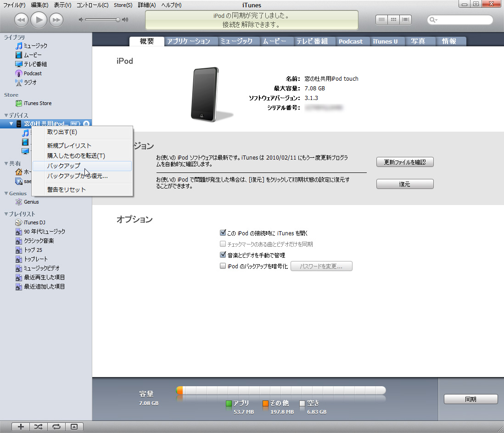504x433 pixels.
Task: Choose バックアップ in the context menu
Action: (82, 166)
